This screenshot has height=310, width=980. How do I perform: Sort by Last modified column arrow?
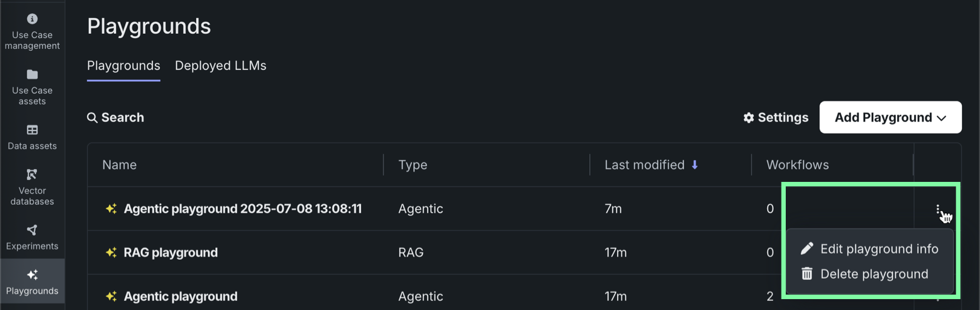click(694, 165)
